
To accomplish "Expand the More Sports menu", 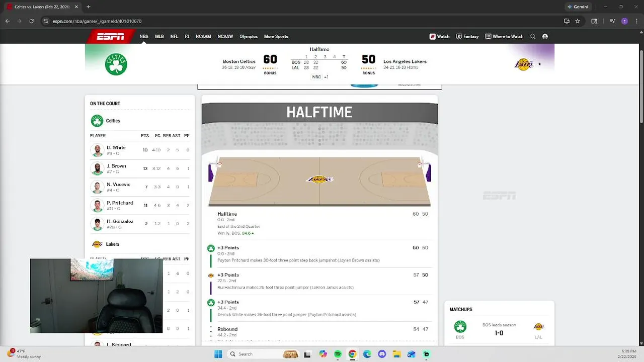I will 276,36.
